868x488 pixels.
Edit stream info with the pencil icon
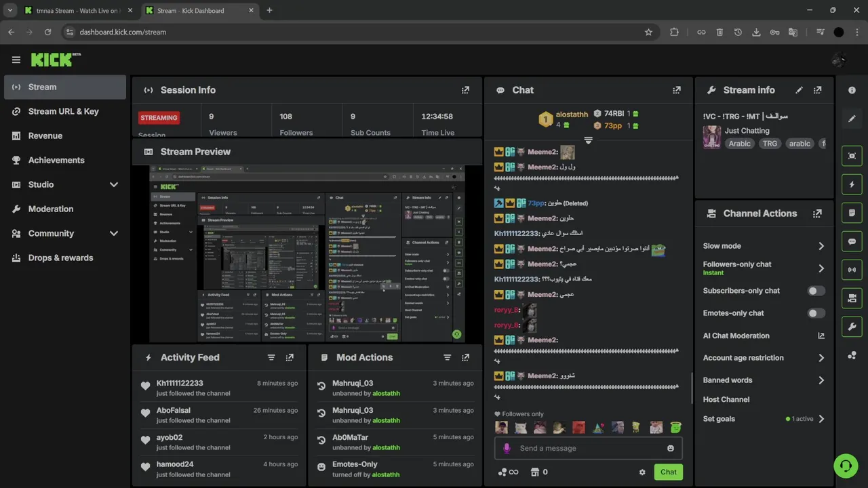click(799, 90)
